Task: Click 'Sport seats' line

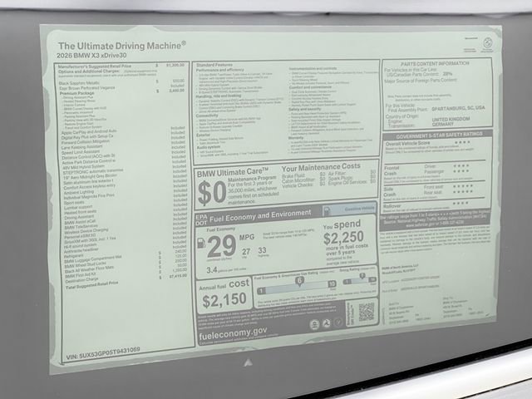Action: point(74,203)
